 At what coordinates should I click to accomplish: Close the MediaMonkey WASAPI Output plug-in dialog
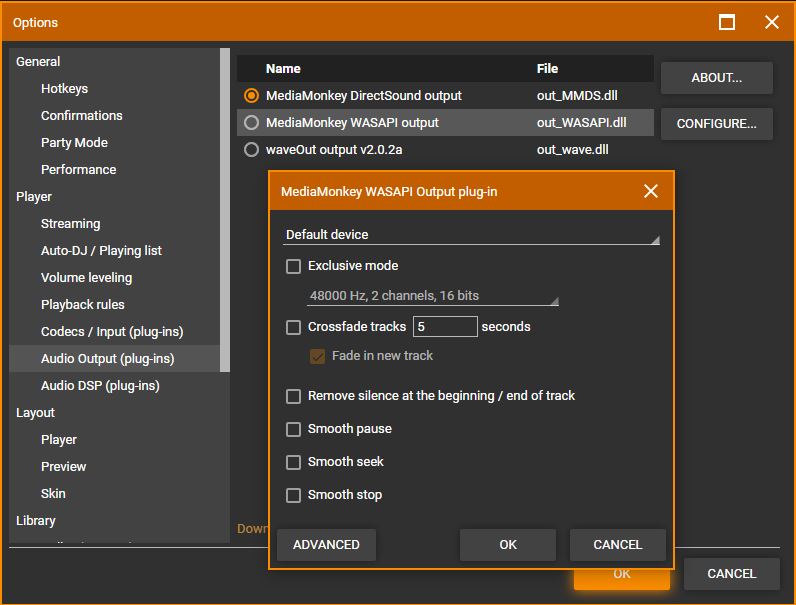[650, 191]
